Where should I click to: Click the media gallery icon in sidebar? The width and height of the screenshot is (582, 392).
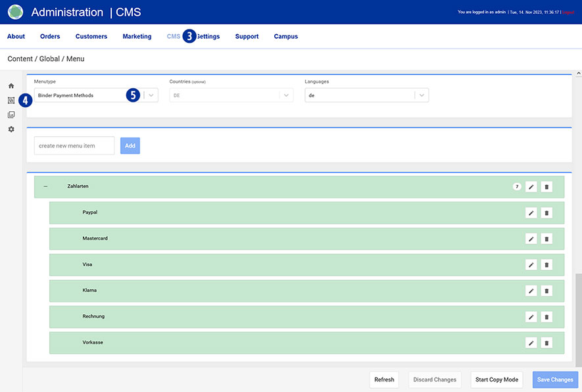tap(11, 115)
